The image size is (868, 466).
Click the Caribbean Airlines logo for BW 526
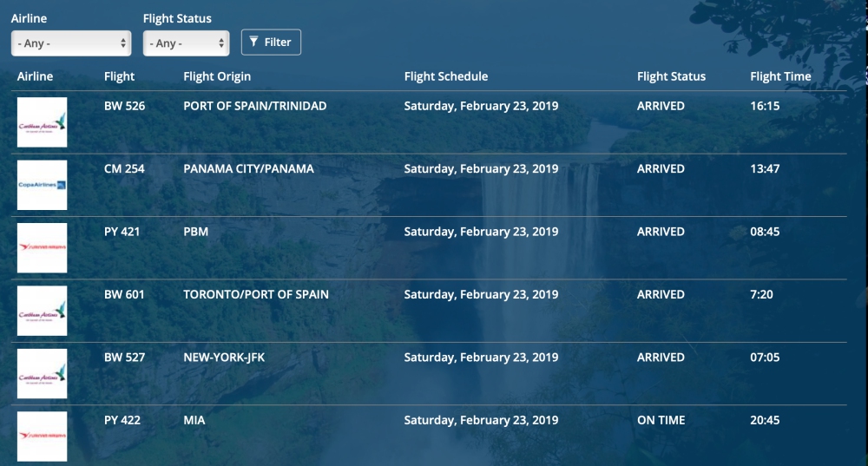coord(43,122)
